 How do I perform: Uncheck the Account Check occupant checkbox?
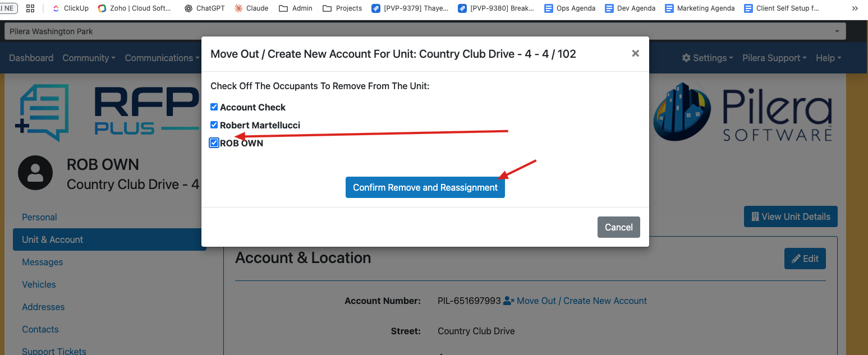[214, 107]
